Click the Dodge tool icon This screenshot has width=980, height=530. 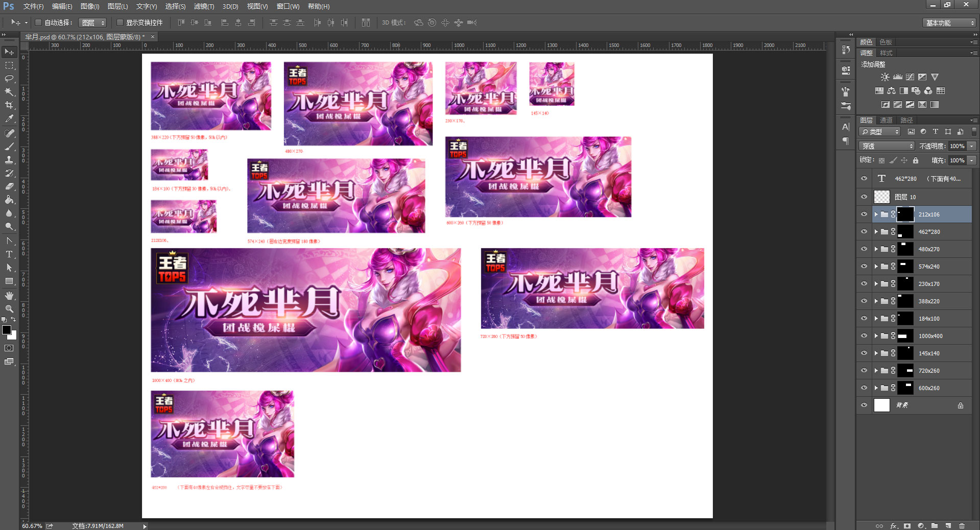[9, 226]
